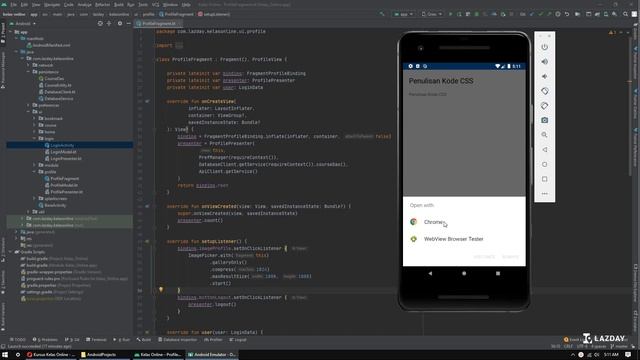
Task: Open the Navigate menu
Action: pyautogui.click(x=52, y=4)
